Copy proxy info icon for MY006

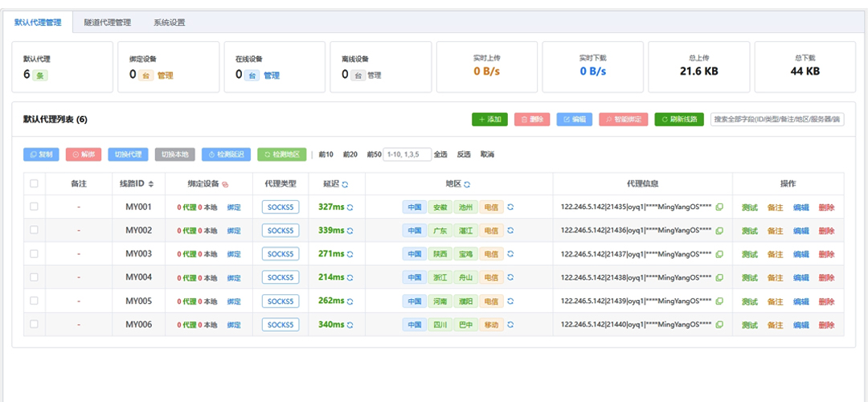719,325
